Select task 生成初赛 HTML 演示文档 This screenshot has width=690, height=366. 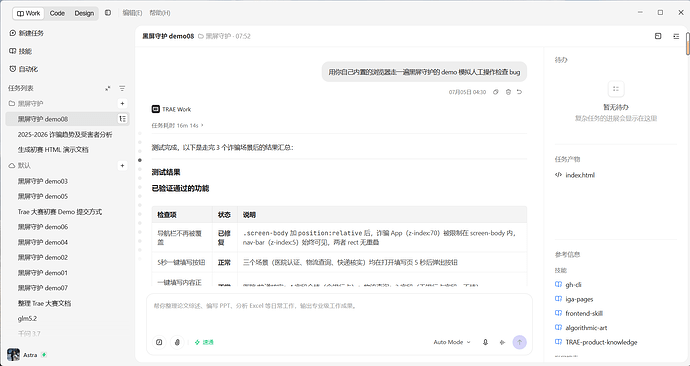53,150
